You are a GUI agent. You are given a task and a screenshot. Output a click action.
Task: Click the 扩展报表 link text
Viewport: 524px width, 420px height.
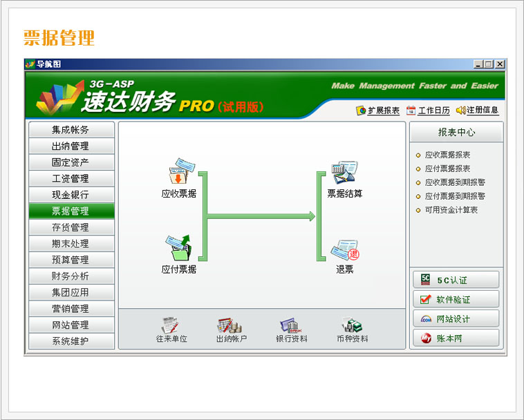384,111
